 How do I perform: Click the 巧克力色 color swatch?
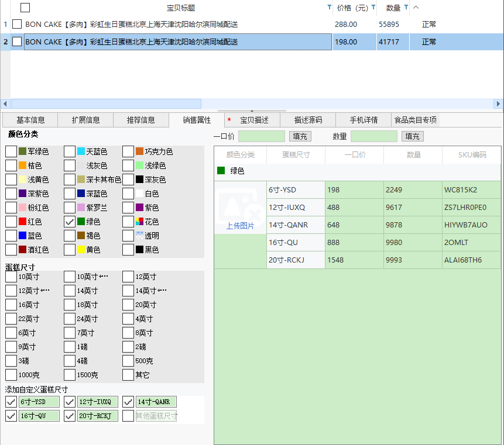point(139,151)
